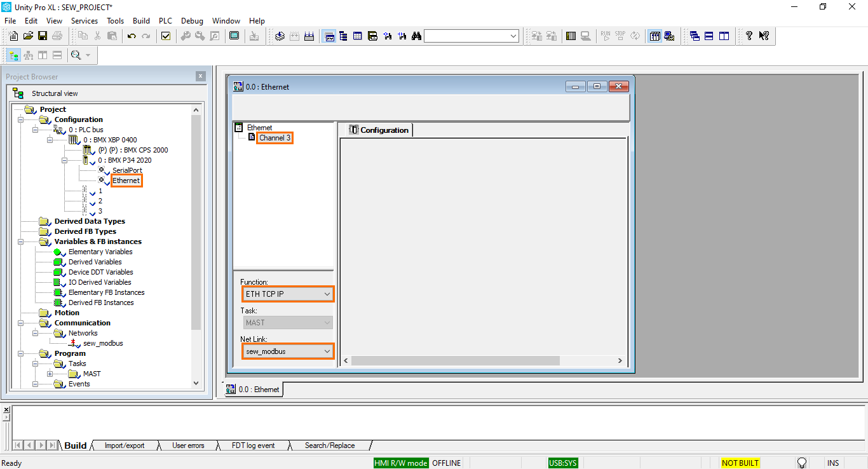Click the Undo arrow icon
This screenshot has width=868, height=469.
point(132,36)
